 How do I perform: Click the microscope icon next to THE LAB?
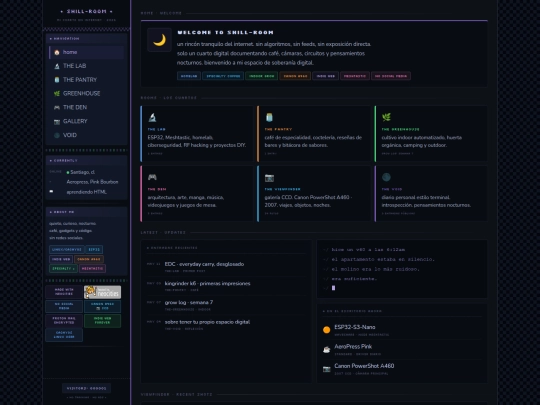[57, 66]
